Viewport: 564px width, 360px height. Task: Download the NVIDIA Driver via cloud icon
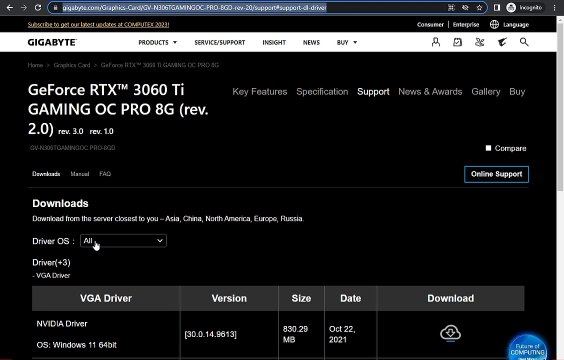pos(450,333)
